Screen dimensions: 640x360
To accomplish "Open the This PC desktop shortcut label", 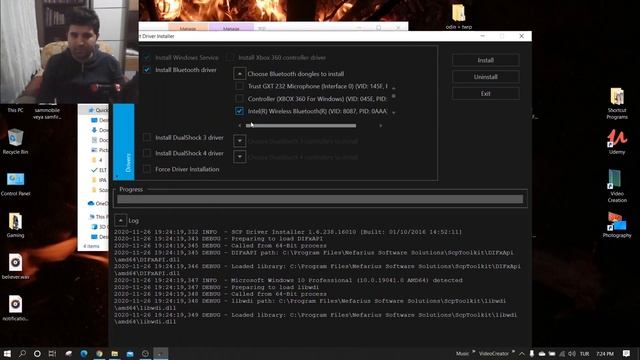I will click(15, 110).
